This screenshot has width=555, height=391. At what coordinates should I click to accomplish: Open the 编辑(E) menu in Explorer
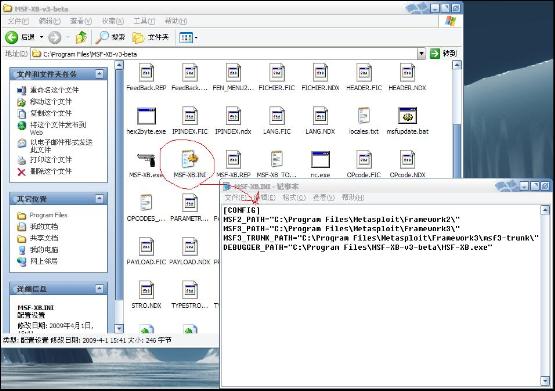[50, 21]
